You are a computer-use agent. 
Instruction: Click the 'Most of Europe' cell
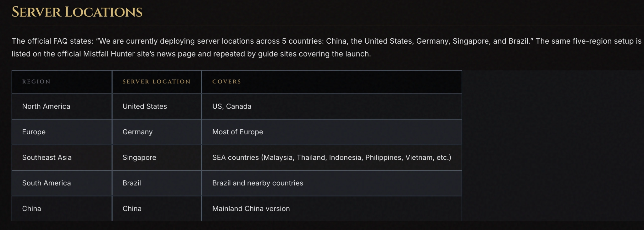[x=332, y=132]
